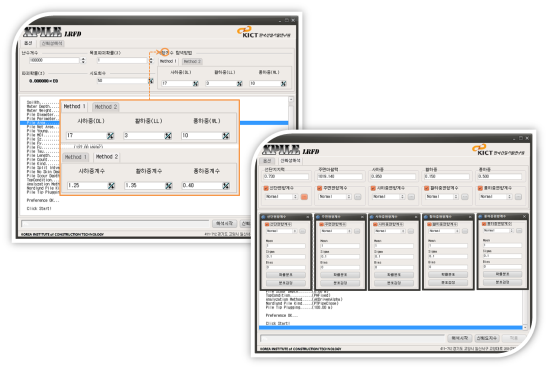Click the icon beside the 1.25 사하중계수 field
This screenshot has height=369, width=548.
click(111, 186)
